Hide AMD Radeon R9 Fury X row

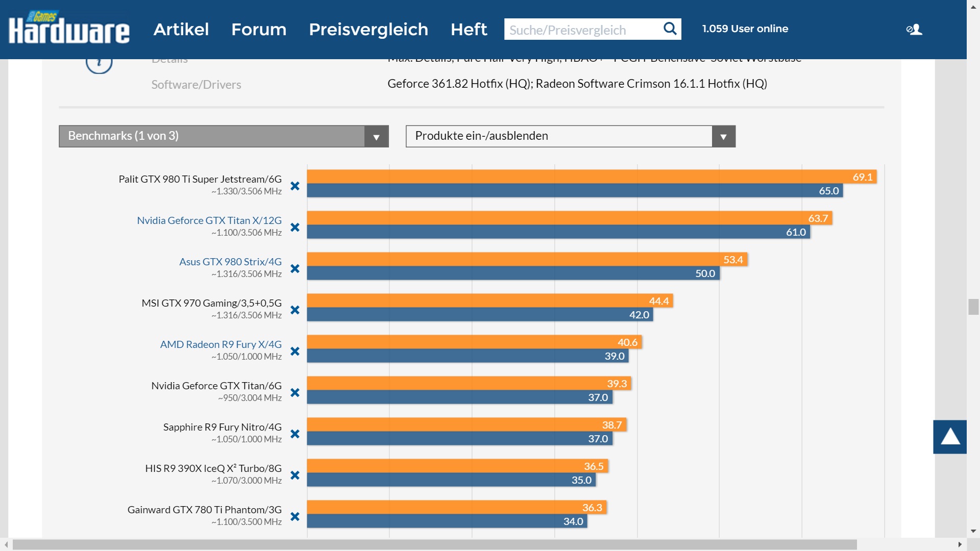point(295,352)
